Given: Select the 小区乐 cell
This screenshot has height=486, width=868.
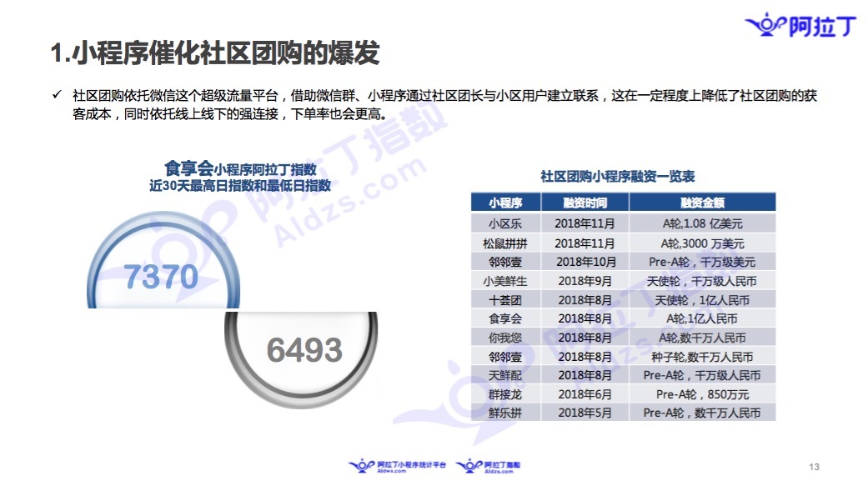Looking at the screenshot, I should click(x=505, y=223).
